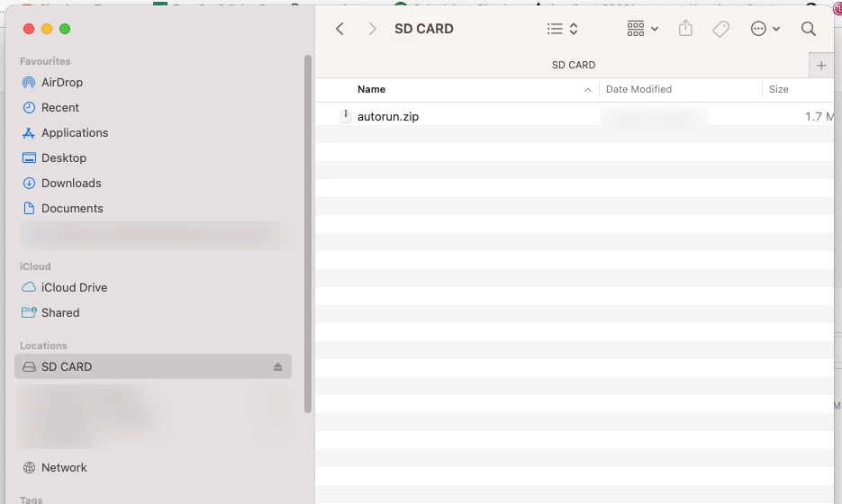Open AirDrop in the sidebar

coord(61,82)
